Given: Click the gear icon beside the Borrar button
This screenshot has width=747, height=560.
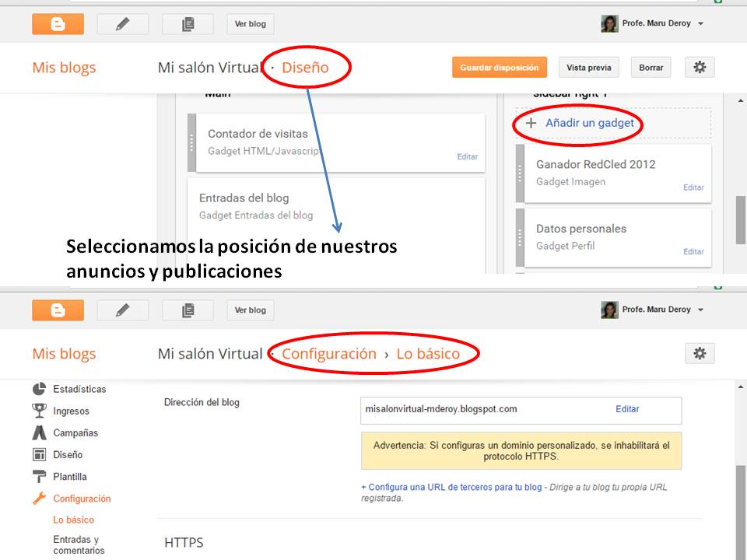Looking at the screenshot, I should 700,67.
